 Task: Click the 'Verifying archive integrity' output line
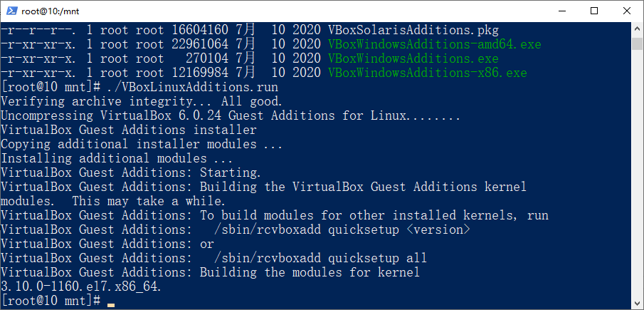click(x=142, y=101)
